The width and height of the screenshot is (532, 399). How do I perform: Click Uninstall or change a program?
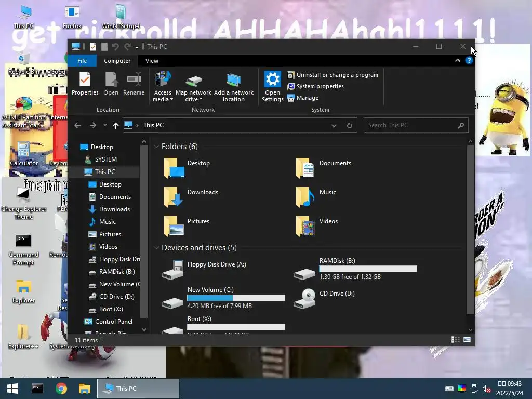[x=332, y=75]
